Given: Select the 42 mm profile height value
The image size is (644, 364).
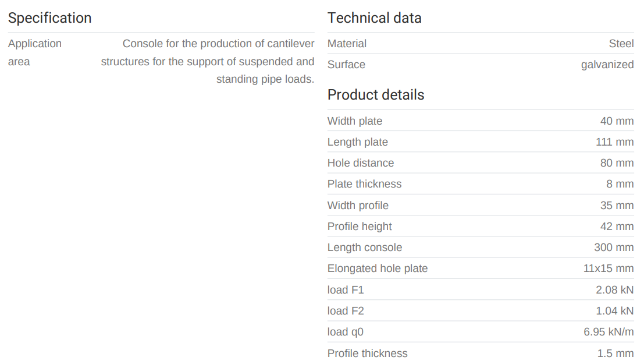Looking at the screenshot, I should [x=617, y=227].
